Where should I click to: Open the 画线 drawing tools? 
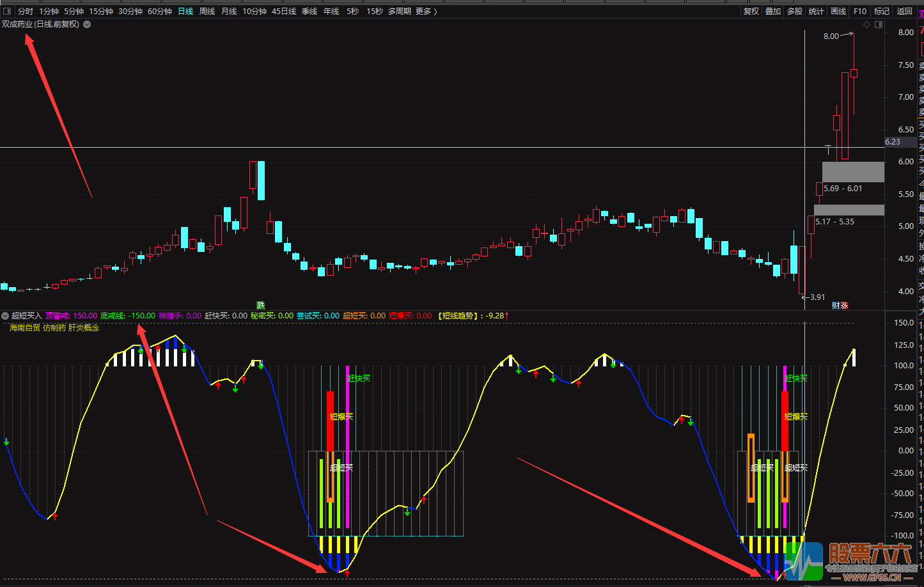(838, 11)
